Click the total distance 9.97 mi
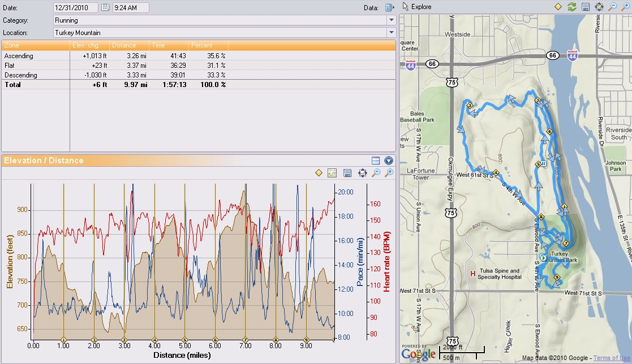The width and height of the screenshot is (632, 364). tap(135, 85)
